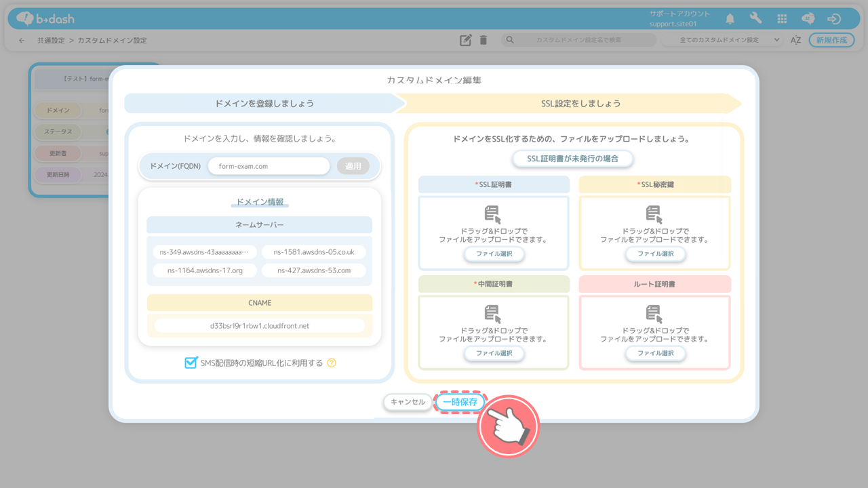Image resolution: width=868 pixels, height=488 pixels.
Task: Click the support chat icon
Action: point(808,19)
